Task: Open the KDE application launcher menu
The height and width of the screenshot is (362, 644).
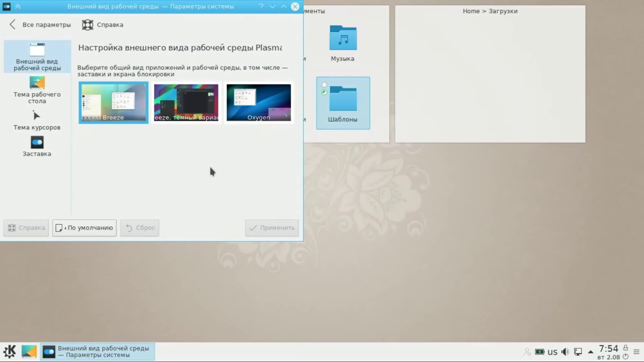Action: pos(10,351)
